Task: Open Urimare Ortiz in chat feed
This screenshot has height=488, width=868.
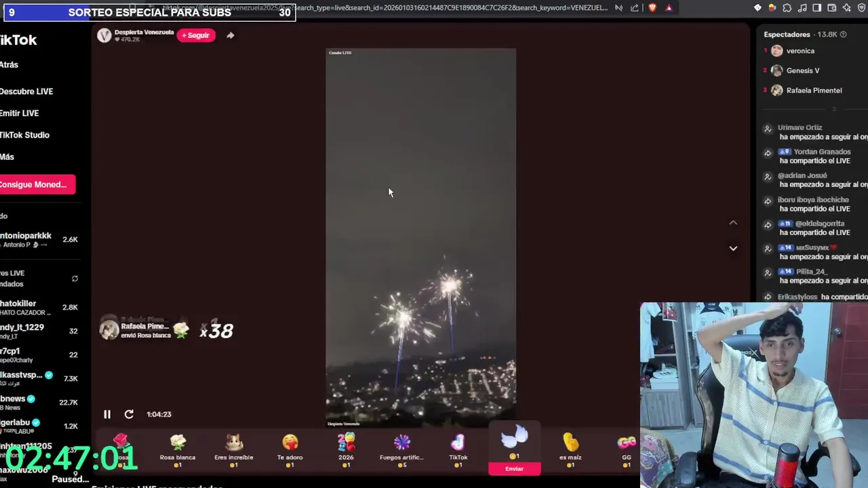Action: coord(800,127)
